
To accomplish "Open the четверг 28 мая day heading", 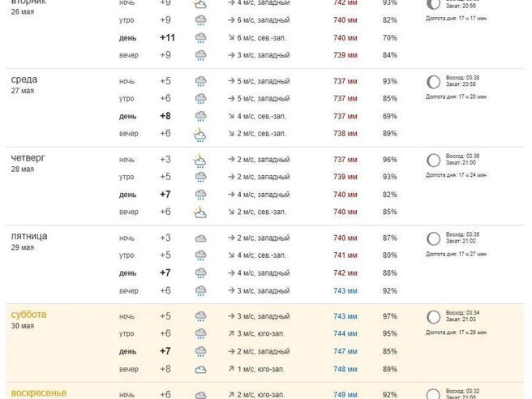I will (x=28, y=162).
